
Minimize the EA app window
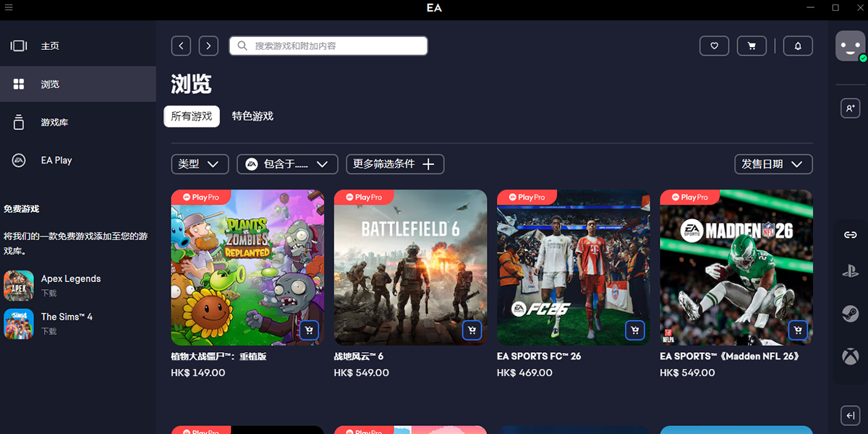(809, 7)
